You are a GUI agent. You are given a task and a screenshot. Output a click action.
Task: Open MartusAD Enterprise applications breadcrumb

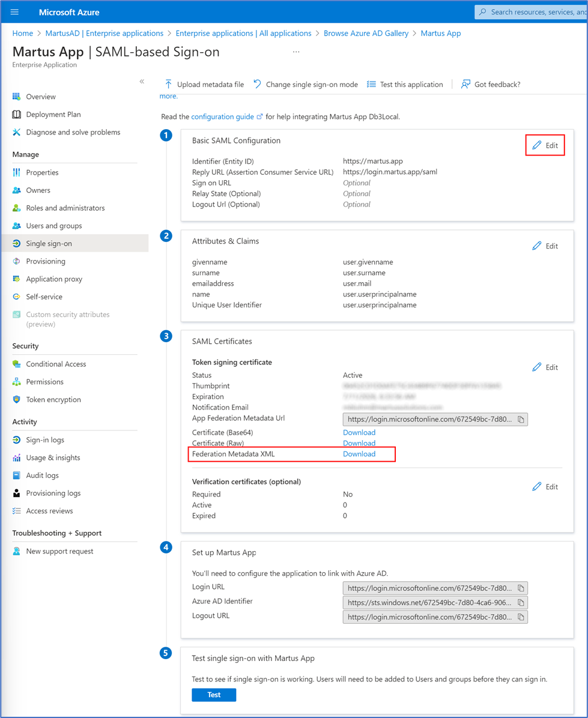105,34
